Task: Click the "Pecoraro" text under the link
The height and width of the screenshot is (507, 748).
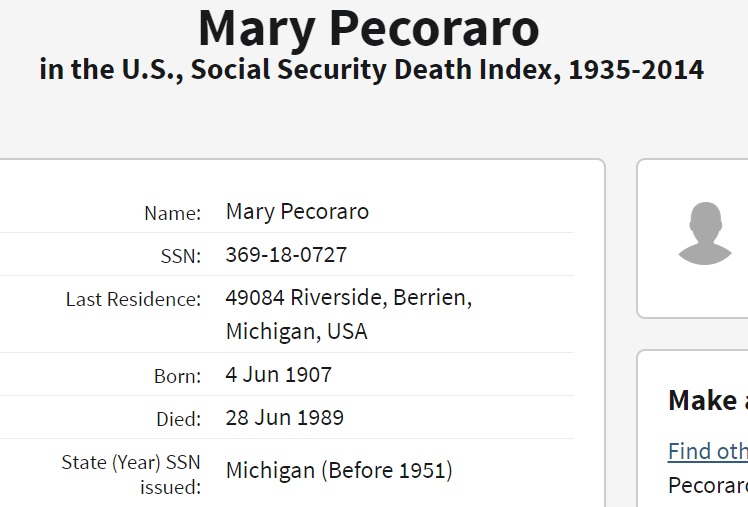Action: (x=707, y=487)
